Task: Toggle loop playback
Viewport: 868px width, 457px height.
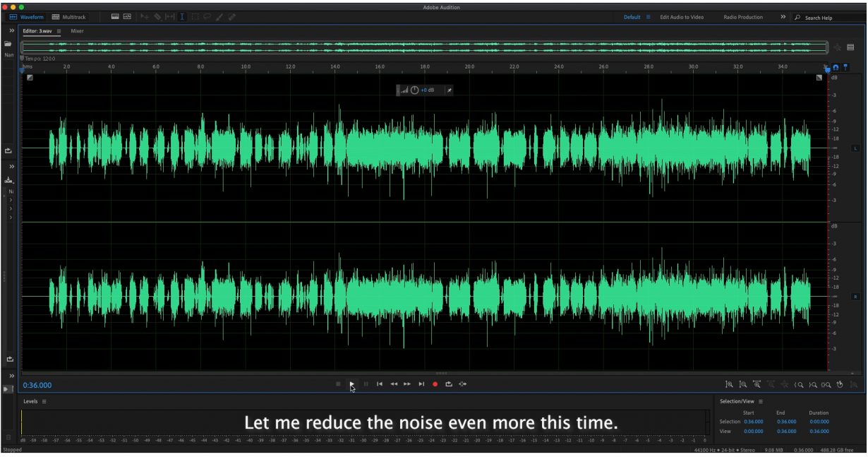Action: [448, 384]
